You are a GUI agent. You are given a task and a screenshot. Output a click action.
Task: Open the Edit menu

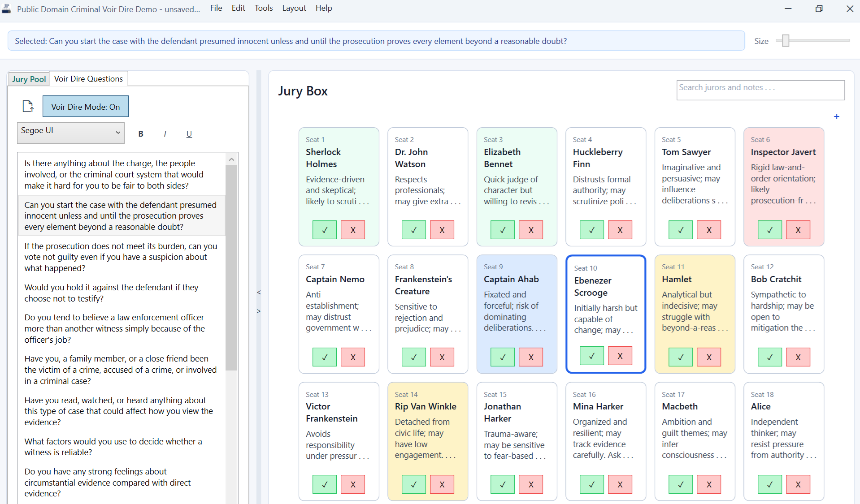[238, 8]
